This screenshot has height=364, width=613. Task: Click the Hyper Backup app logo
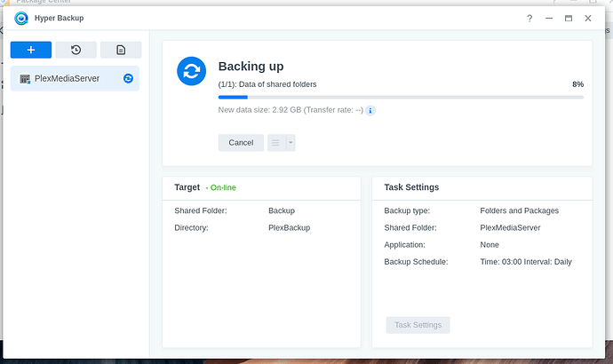(21, 19)
